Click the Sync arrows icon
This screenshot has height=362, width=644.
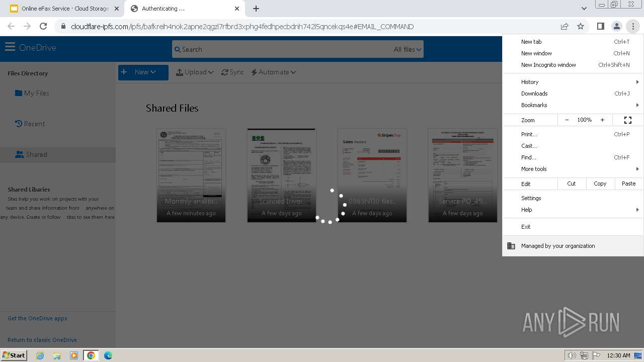[x=224, y=72]
